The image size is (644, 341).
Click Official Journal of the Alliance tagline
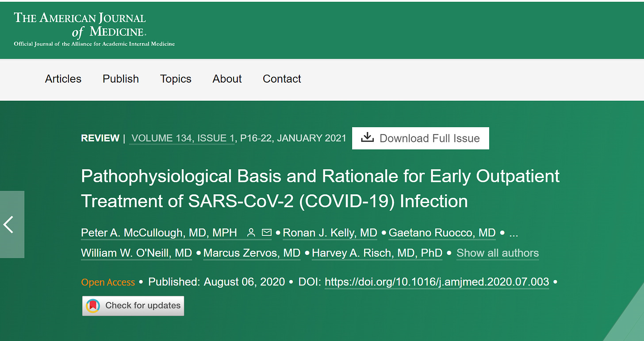pyautogui.click(x=94, y=44)
